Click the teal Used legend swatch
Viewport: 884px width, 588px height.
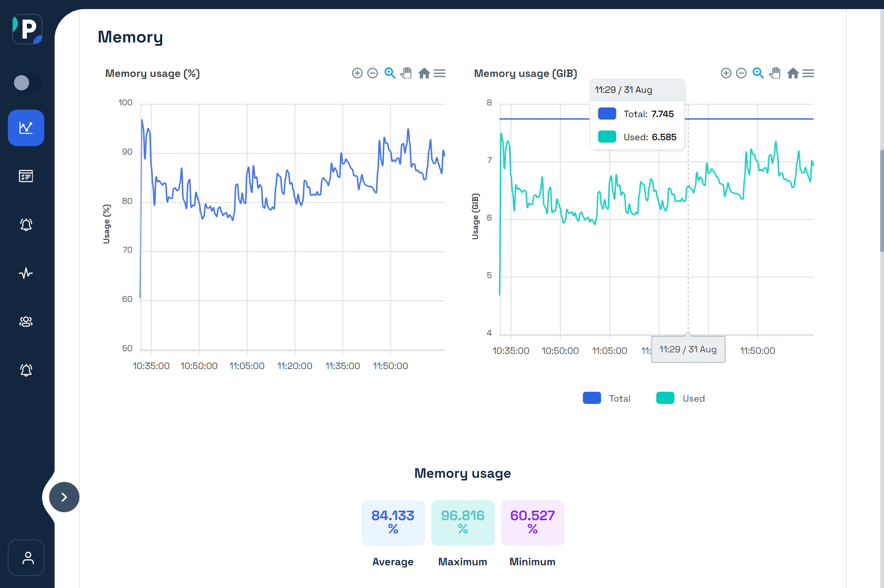(665, 398)
